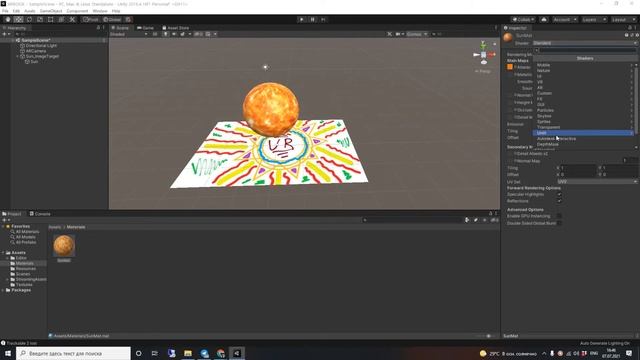Switch to the Asset Store tab
This screenshot has width=640, height=360.
(x=176, y=28)
